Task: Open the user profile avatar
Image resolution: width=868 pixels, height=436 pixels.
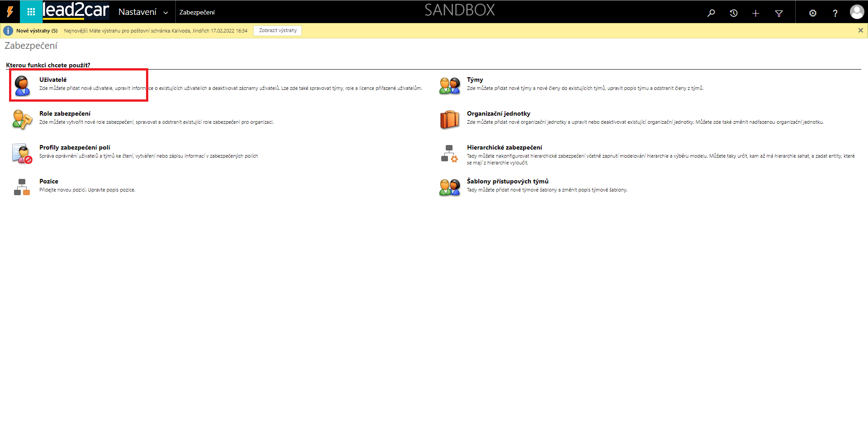Action: (x=856, y=12)
